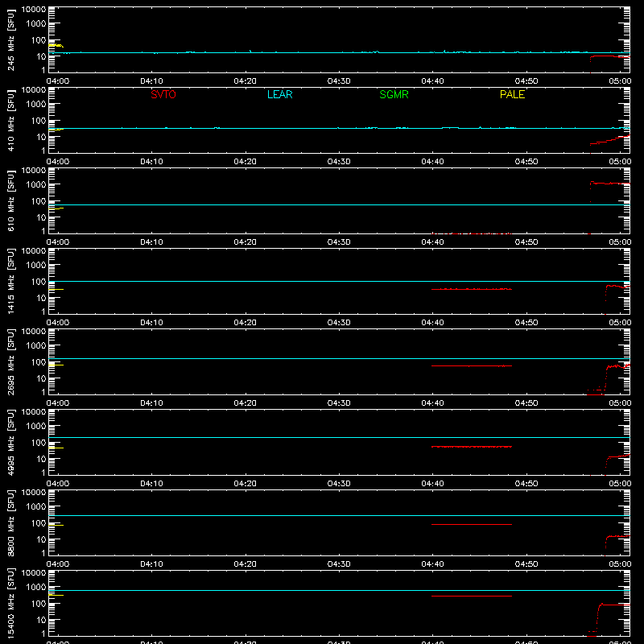Click red SVTO segment near 04:45 in 1415 MHz plot
The height and width of the screenshot is (644, 644).
(x=472, y=289)
